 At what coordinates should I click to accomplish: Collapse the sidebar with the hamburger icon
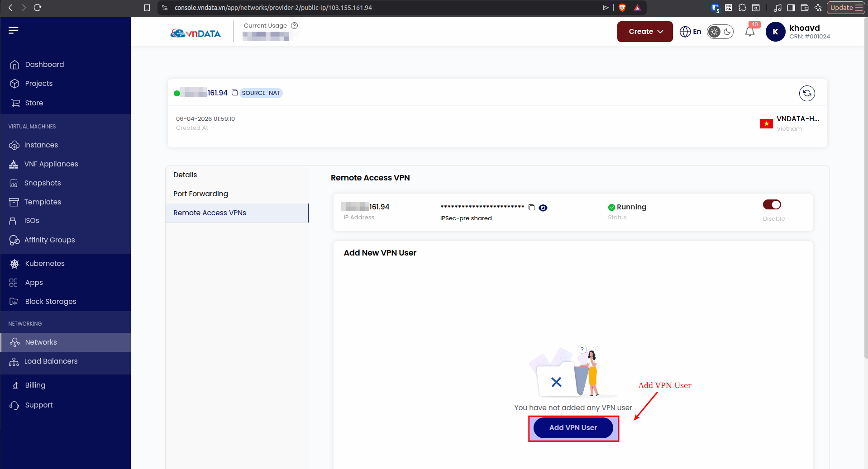pyautogui.click(x=14, y=30)
